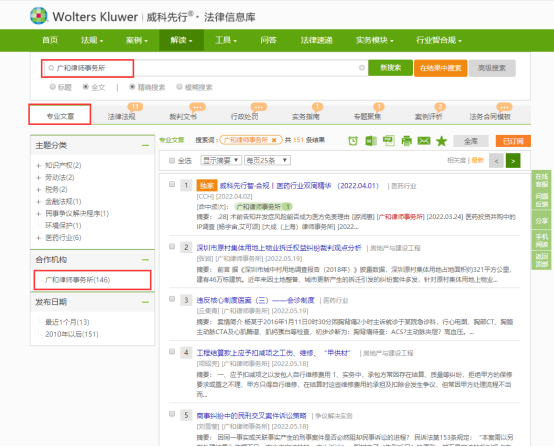Expand the 劳动法(2) category
The height and width of the screenshot is (447, 554).
pos(39,177)
